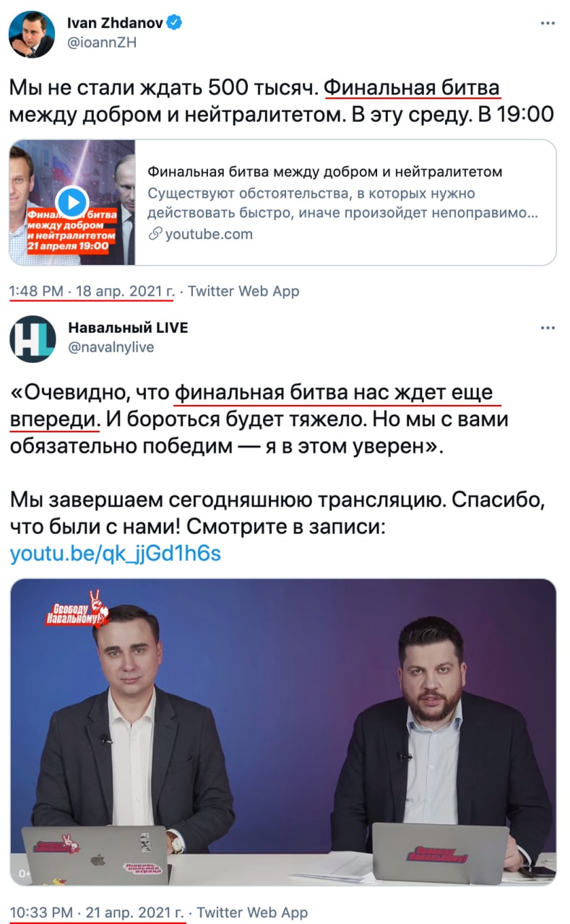Click the 1:48 PM · 18 апр. 2021 timestamp
This screenshot has width=570, height=924.
pyautogui.click(x=91, y=291)
